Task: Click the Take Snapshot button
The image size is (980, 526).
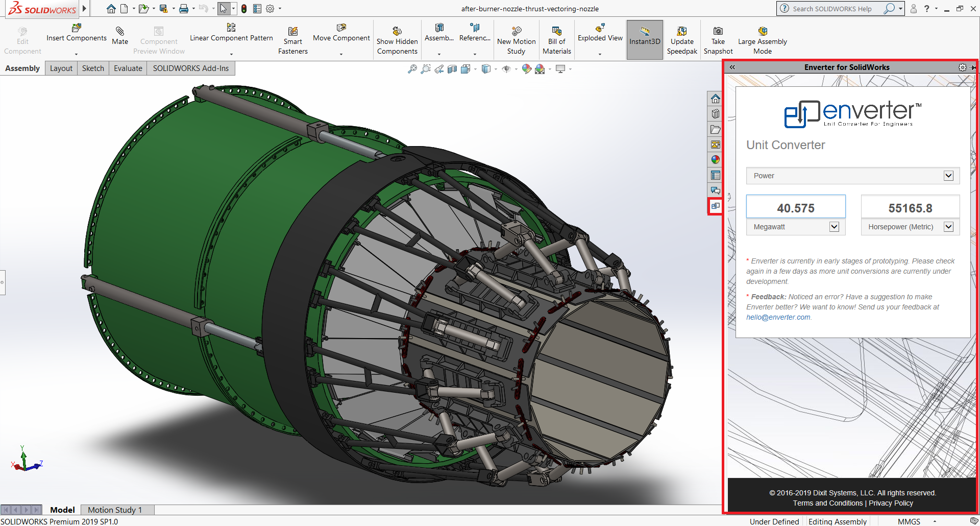Action: [x=718, y=40]
